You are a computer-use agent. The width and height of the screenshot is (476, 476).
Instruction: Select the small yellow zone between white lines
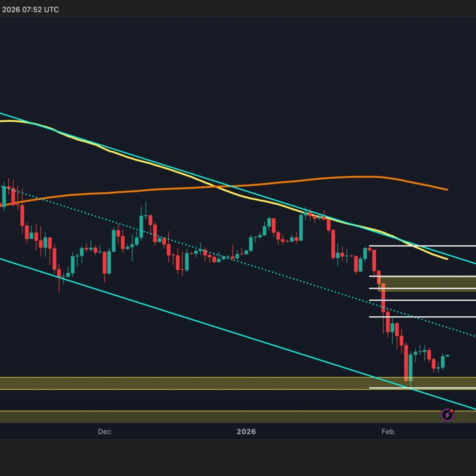(x=428, y=283)
